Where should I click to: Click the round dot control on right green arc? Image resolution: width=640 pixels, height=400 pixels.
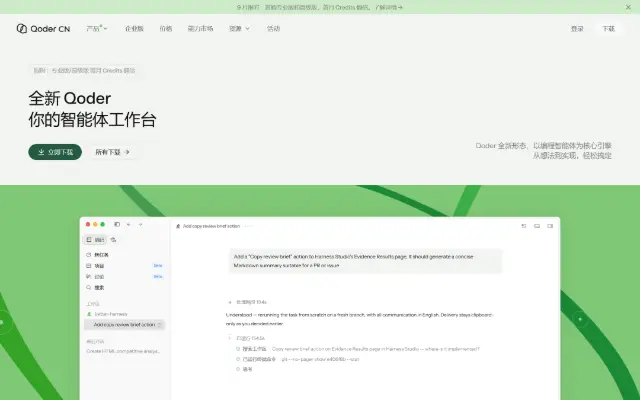click(580, 319)
